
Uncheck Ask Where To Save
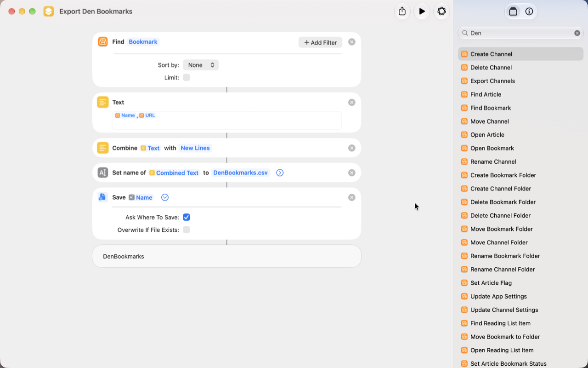[x=187, y=217]
